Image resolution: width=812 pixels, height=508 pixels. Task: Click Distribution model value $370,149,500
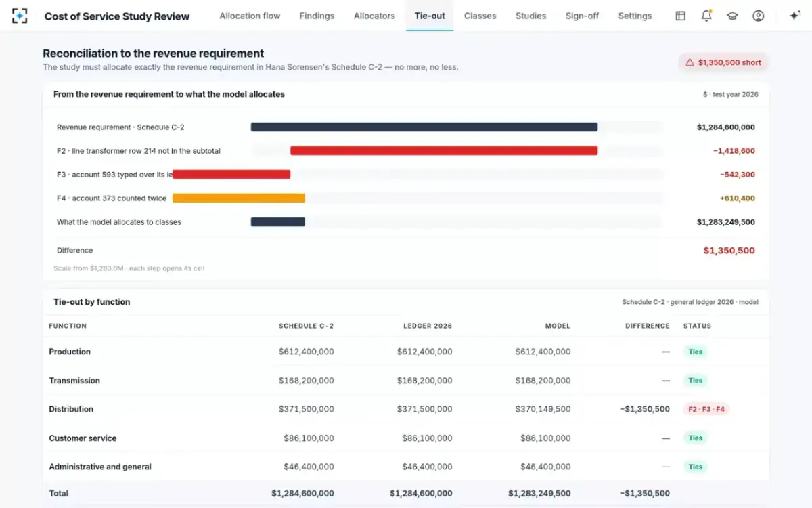[x=543, y=409]
